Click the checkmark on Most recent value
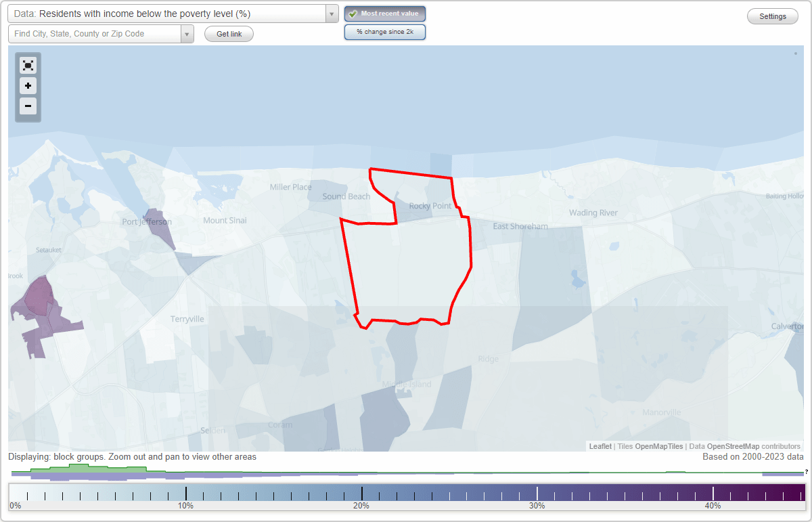The width and height of the screenshot is (812, 522). pos(353,14)
